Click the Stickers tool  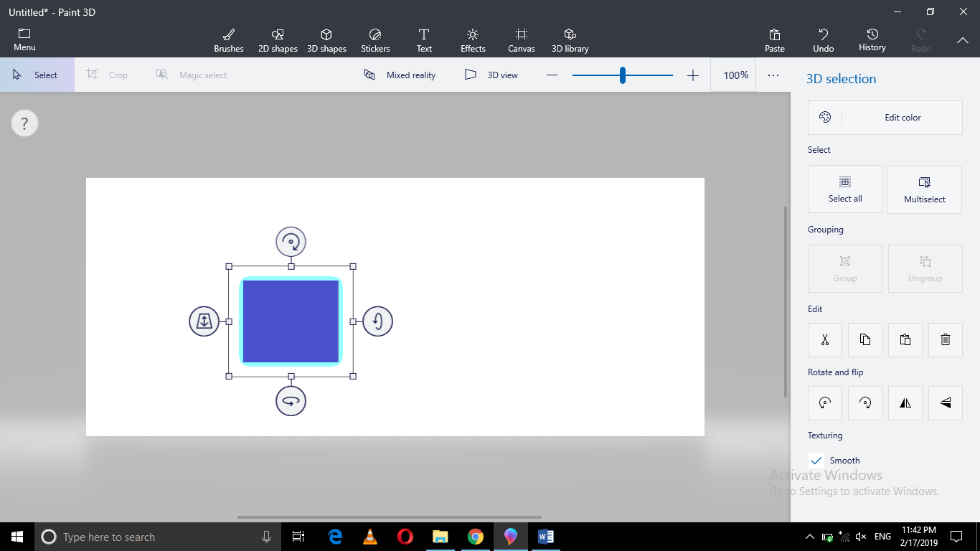(374, 39)
